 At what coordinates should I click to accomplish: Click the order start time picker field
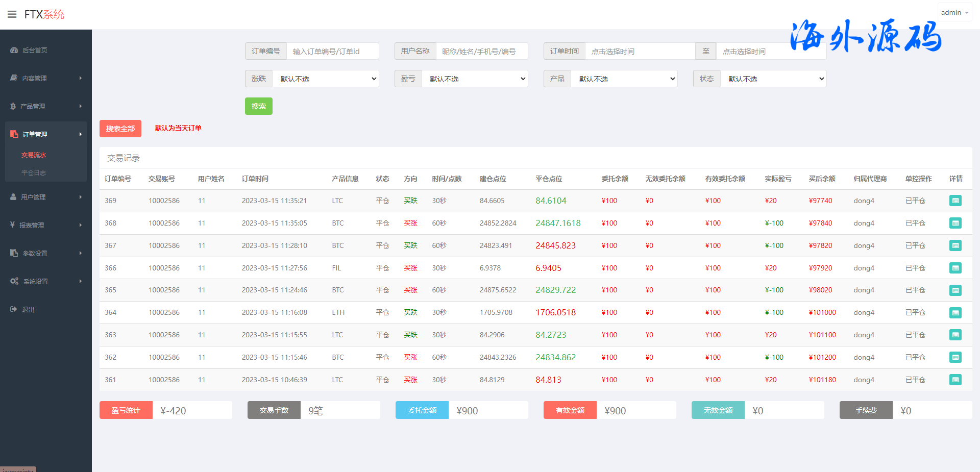pos(640,51)
